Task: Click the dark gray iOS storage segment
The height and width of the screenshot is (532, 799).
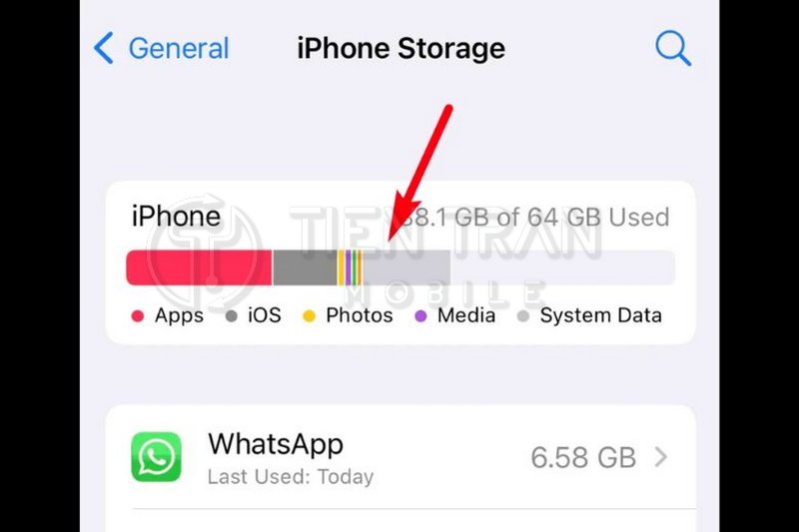Action: pos(305,267)
